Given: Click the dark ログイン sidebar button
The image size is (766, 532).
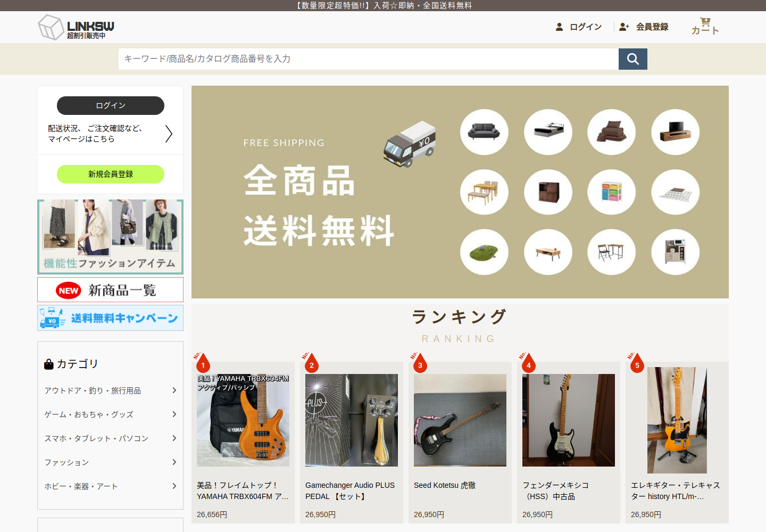Looking at the screenshot, I should pyautogui.click(x=111, y=105).
